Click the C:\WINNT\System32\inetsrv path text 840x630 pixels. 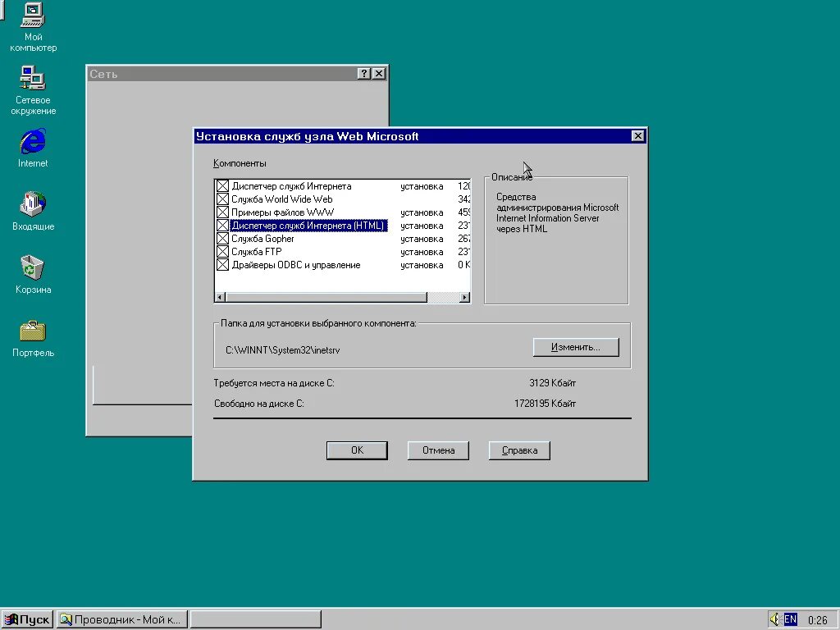point(282,350)
